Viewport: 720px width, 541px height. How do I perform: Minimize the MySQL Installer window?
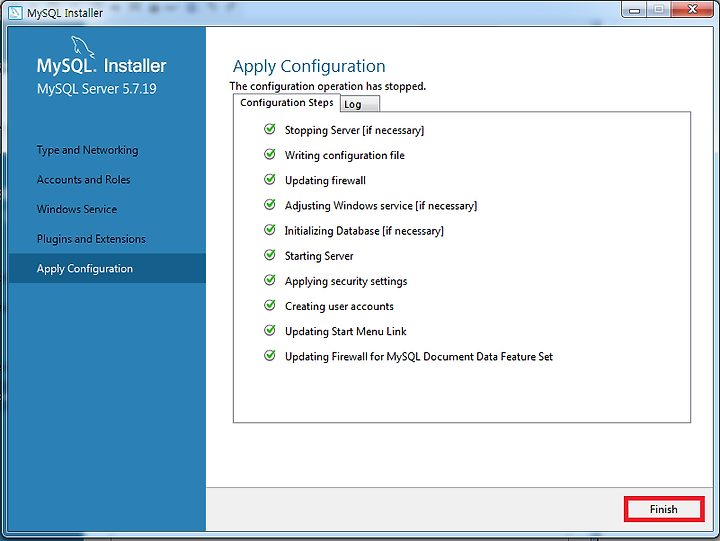634,10
